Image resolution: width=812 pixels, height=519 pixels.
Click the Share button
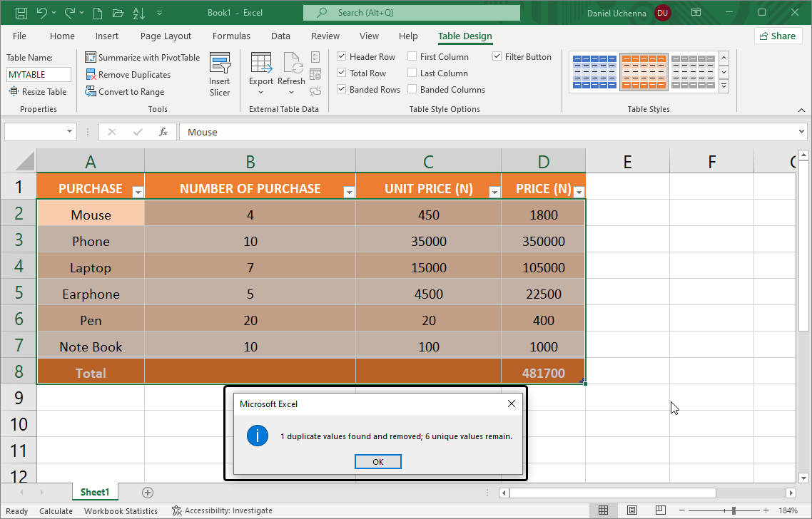(x=778, y=35)
